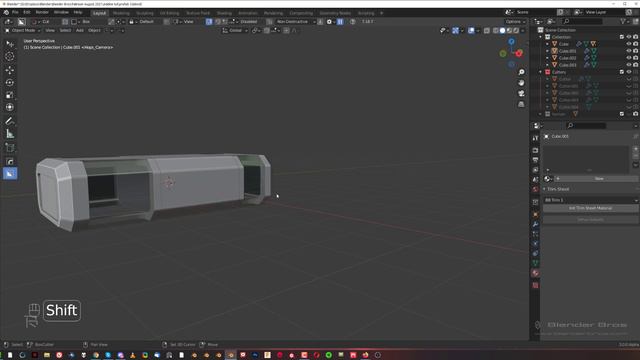Toggle X-ray mode in viewport header
The image size is (640, 360).
coord(487,31)
